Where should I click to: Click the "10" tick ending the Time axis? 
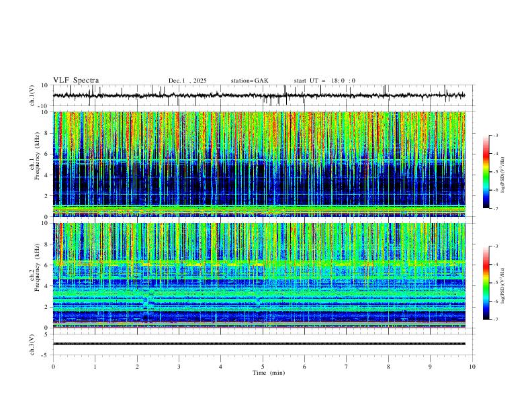(x=472, y=367)
